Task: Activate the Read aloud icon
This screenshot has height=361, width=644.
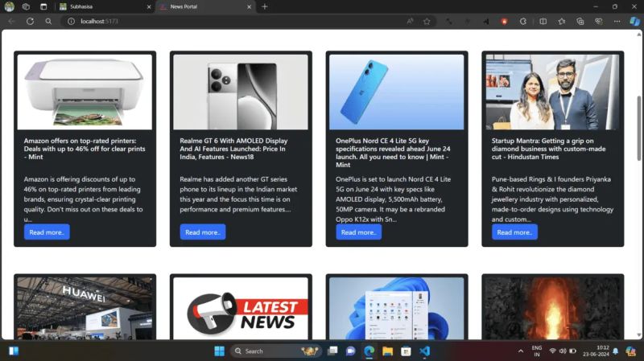Action: (410, 22)
